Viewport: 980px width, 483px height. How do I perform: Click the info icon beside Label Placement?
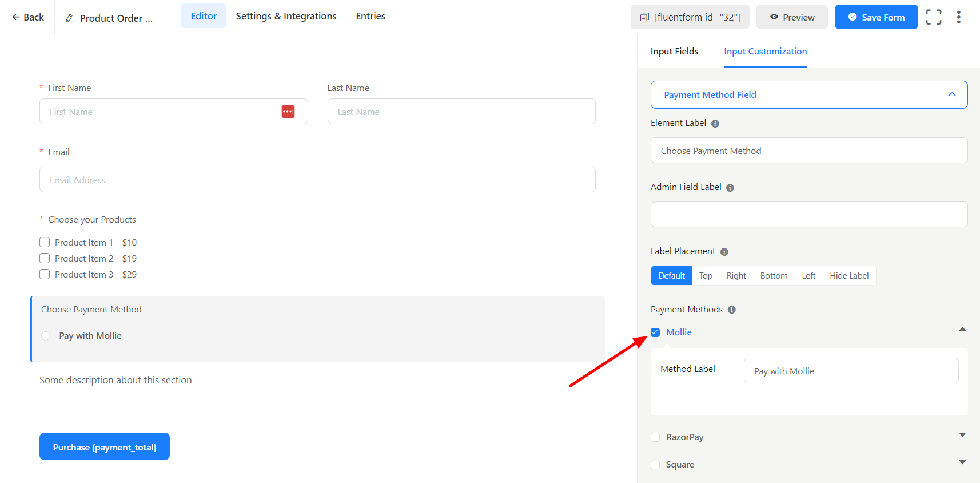pyautogui.click(x=724, y=252)
